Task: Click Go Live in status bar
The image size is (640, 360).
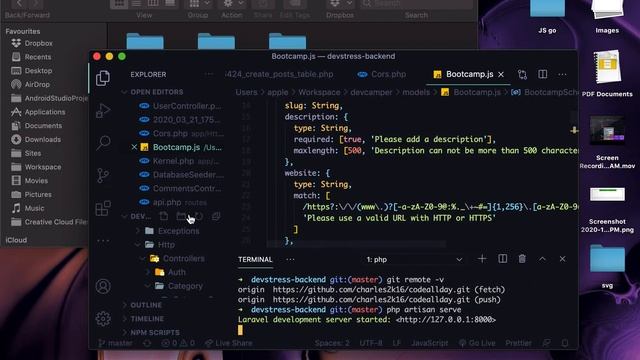Action: click(x=477, y=343)
